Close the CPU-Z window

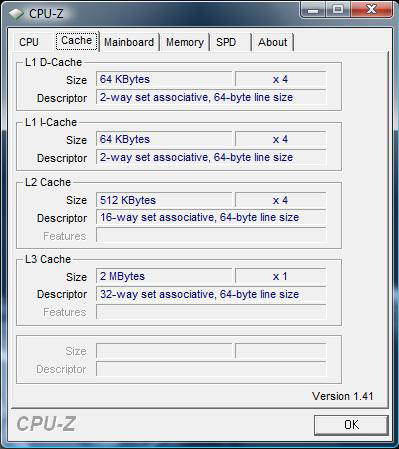[371, 9]
